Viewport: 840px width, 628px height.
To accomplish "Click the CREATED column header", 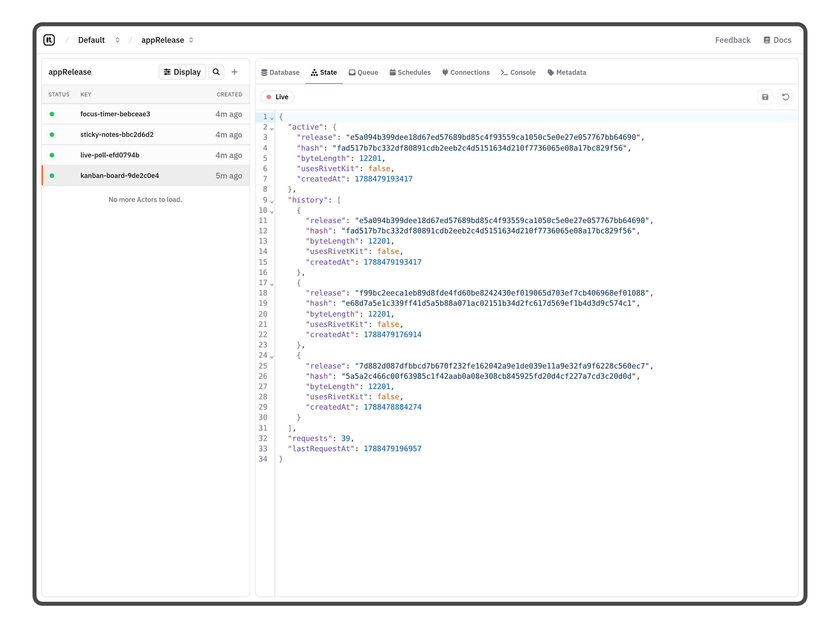I will coord(229,94).
